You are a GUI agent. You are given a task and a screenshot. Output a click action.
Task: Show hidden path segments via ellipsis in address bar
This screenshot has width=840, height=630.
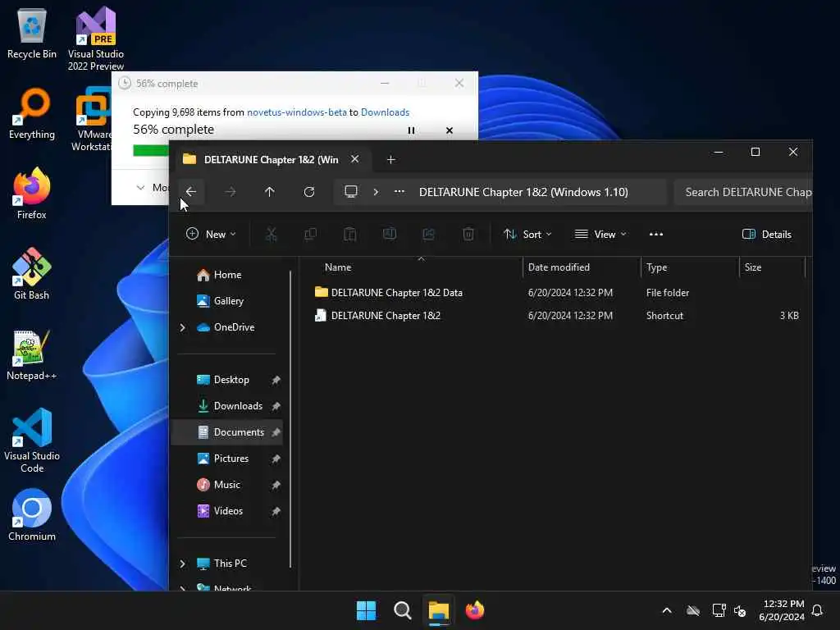point(399,192)
